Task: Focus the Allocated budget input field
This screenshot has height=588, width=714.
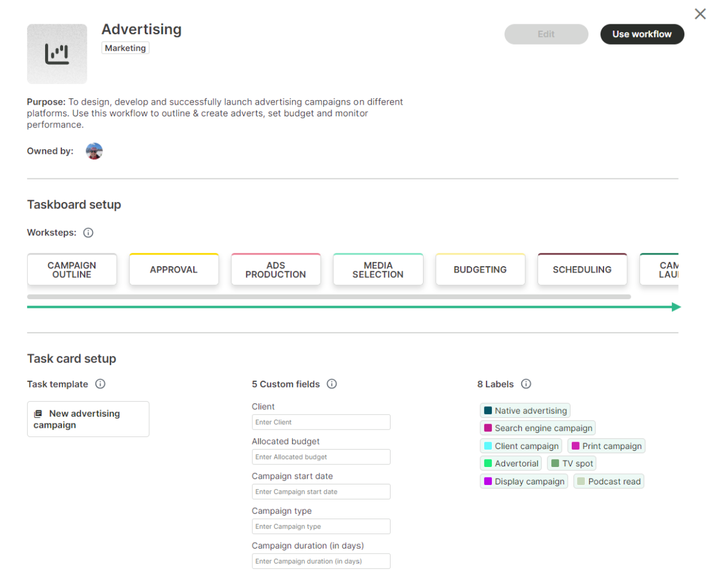Action: coord(321,457)
